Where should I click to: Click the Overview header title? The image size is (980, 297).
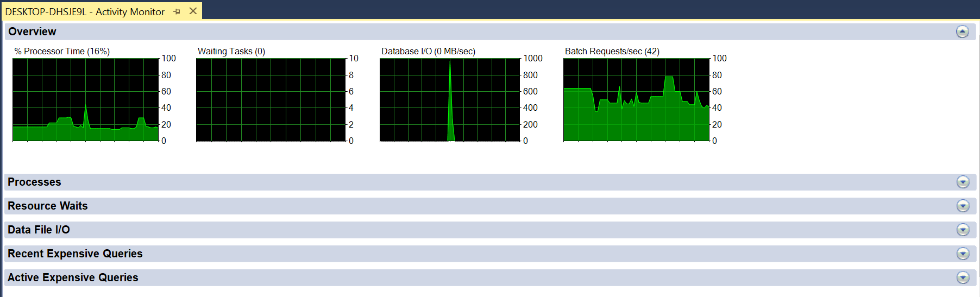point(32,31)
